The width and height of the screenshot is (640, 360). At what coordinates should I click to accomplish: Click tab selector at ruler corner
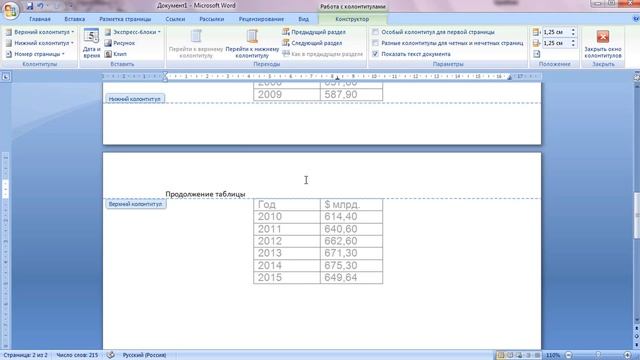coord(6,76)
